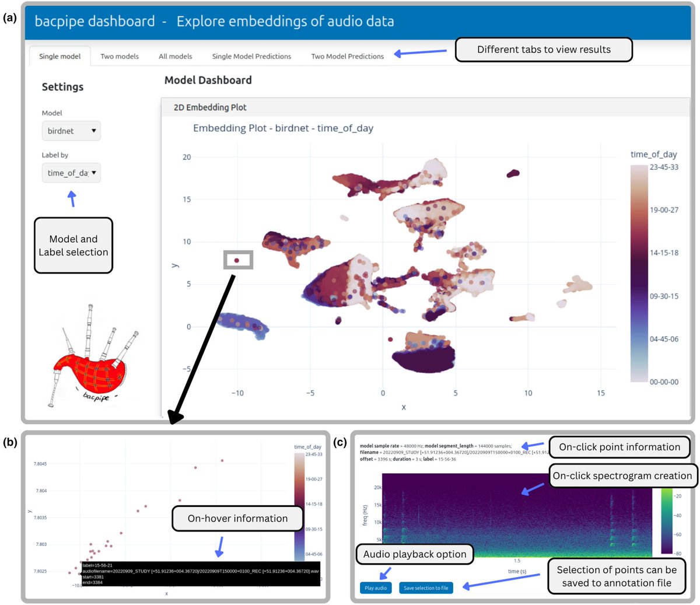Click the '23-45-33' colorbar label in main plot

pyautogui.click(x=664, y=167)
